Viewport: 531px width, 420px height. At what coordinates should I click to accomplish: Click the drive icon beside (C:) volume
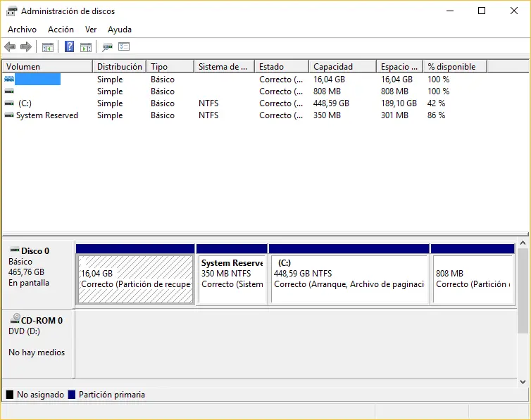[9, 103]
